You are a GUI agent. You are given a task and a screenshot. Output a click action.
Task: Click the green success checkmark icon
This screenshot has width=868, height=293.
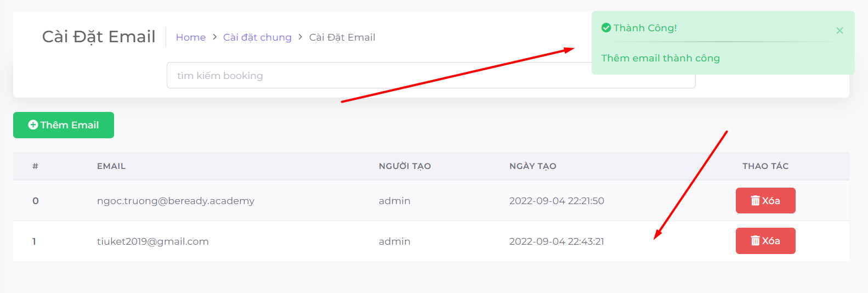coord(606,28)
